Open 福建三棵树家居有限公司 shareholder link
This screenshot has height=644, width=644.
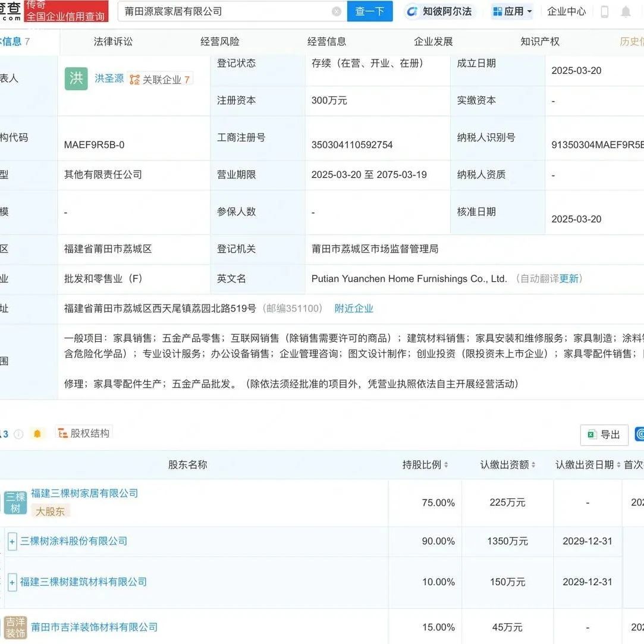coord(84,494)
